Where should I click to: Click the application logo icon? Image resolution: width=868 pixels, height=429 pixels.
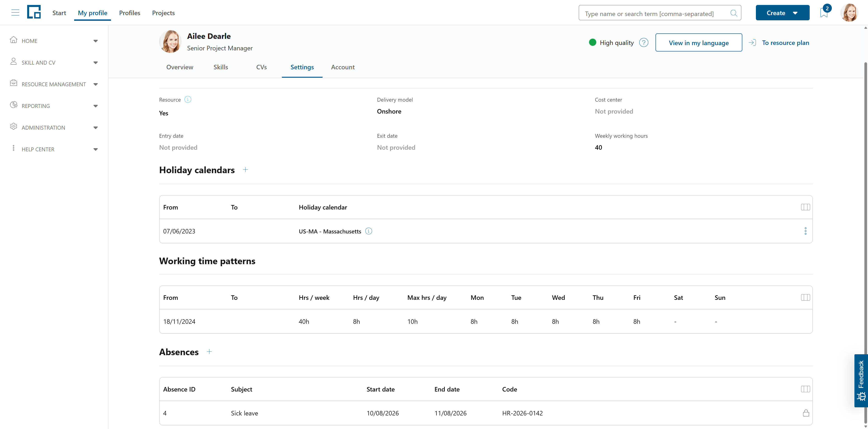[34, 12]
